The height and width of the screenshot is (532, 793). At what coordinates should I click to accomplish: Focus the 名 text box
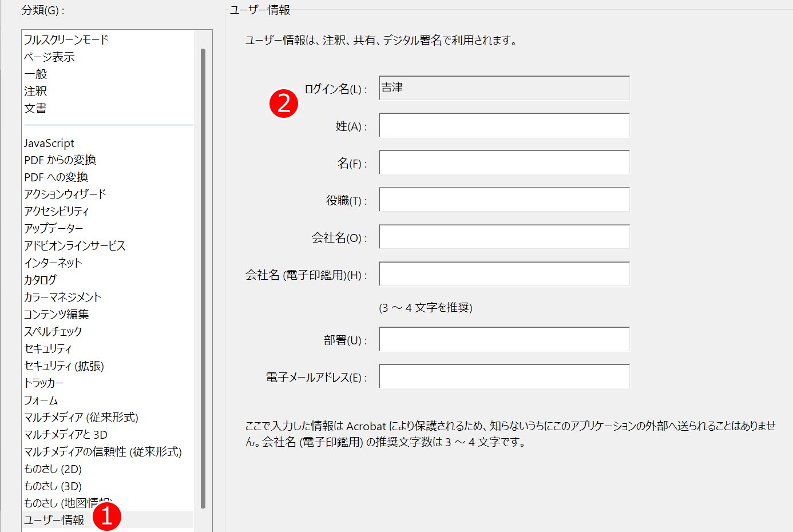coord(503,163)
